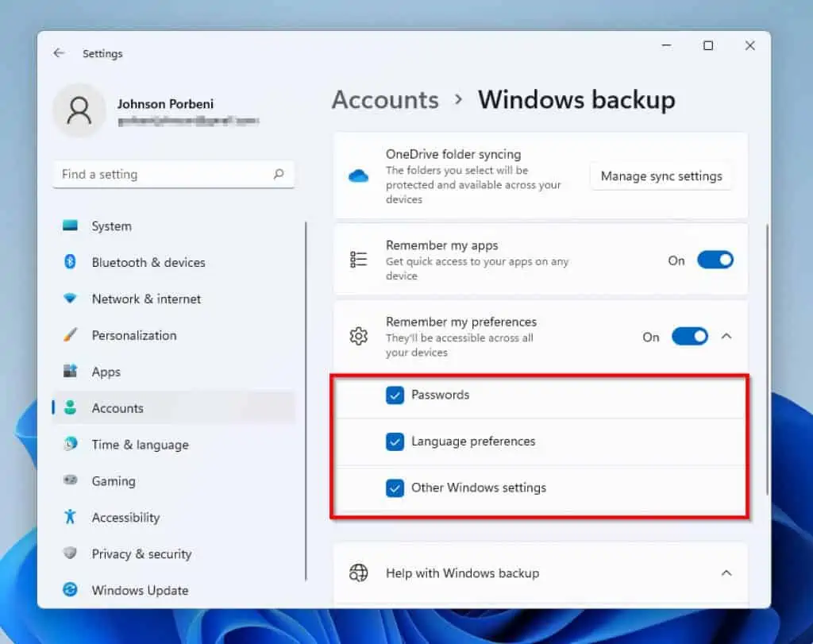
Task: Uncheck Other Windows settings
Action: [x=395, y=488]
